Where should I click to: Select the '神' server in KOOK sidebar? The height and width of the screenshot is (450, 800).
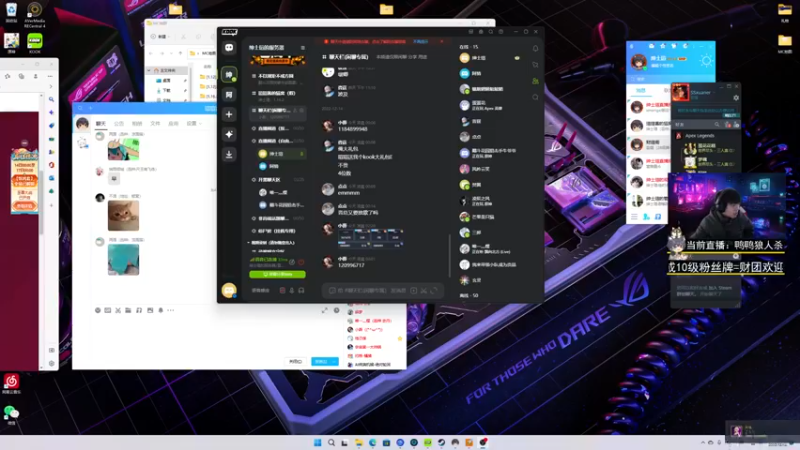coord(229,74)
